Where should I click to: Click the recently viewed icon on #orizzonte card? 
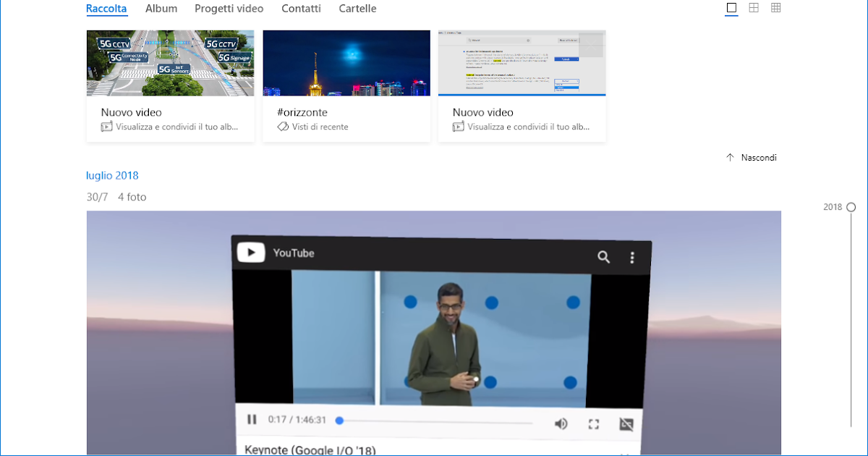281,126
